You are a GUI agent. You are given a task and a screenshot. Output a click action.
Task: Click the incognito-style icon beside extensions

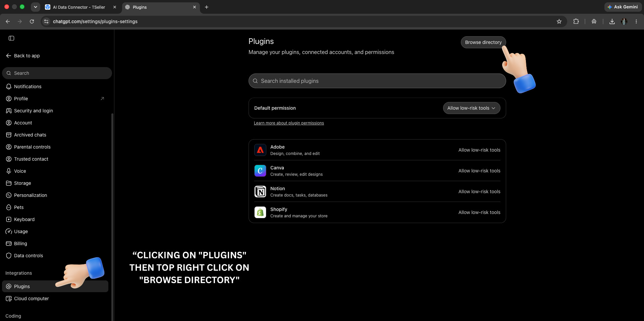tap(594, 21)
